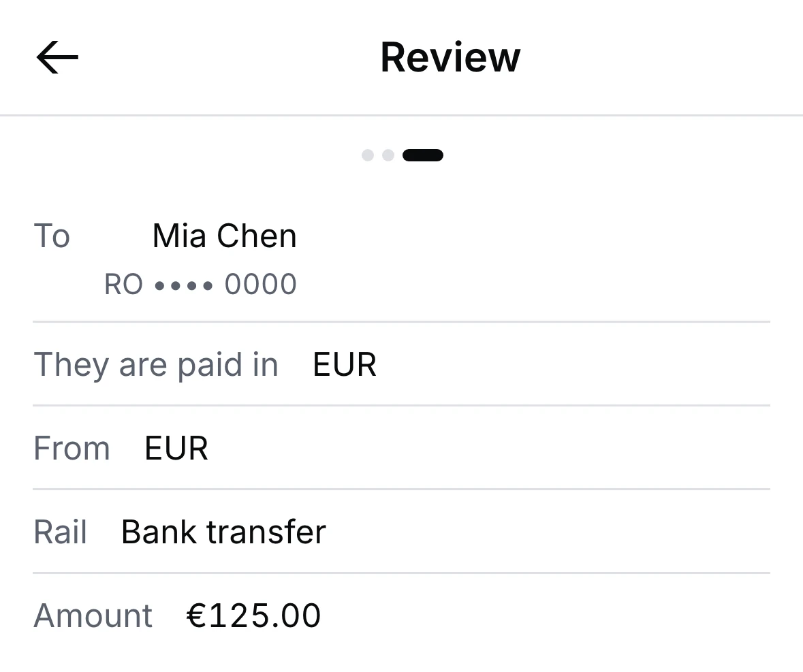Image resolution: width=803 pixels, height=672 pixels.
Task: Click the "To" row label
Action: [x=52, y=236]
